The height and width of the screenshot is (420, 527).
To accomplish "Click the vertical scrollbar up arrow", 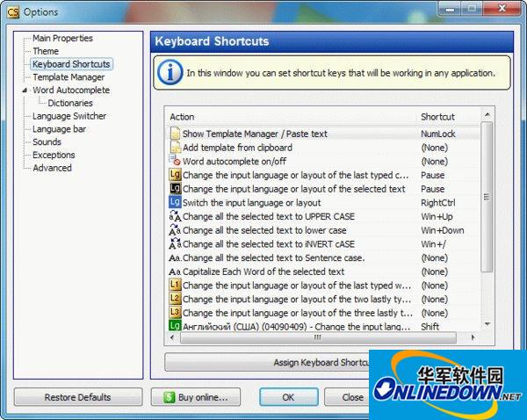I will (487, 115).
